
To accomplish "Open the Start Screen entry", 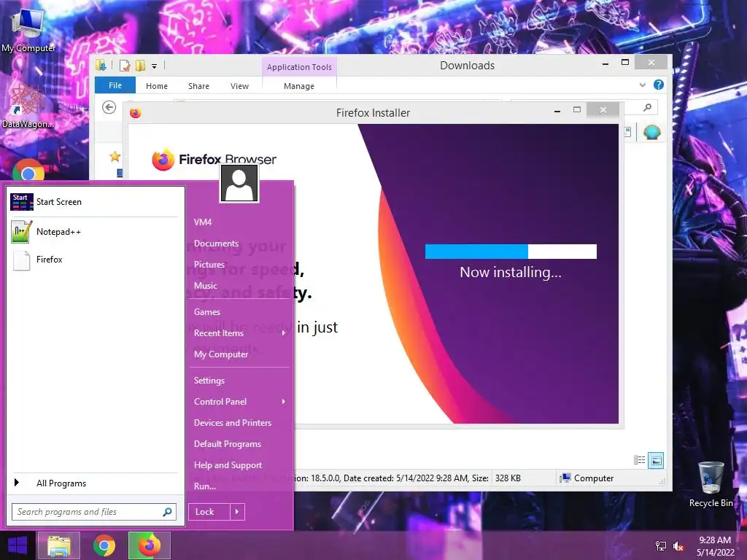I will (x=94, y=202).
